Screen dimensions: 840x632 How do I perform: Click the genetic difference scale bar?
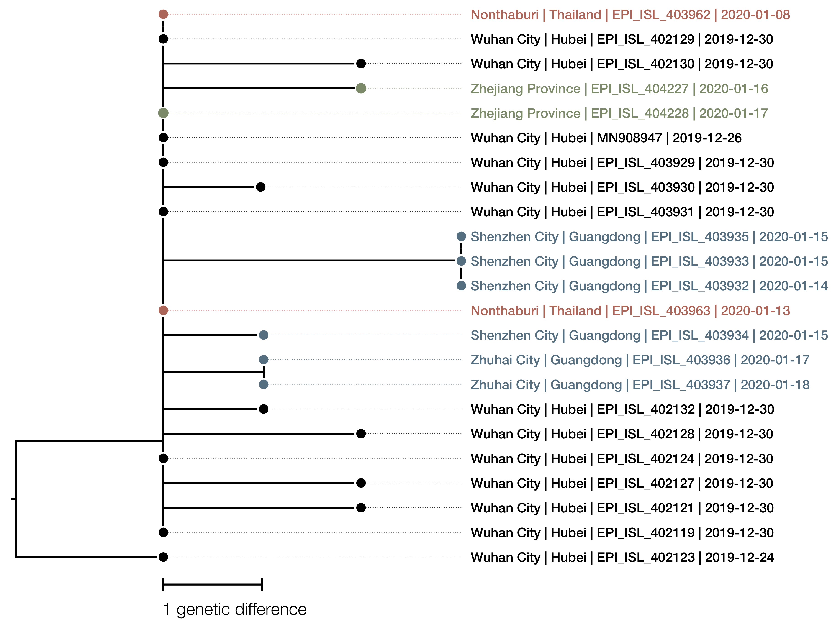(x=213, y=585)
